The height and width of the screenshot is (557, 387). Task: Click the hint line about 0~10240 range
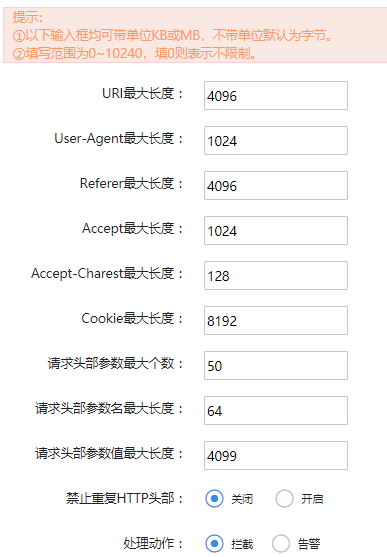point(134,54)
